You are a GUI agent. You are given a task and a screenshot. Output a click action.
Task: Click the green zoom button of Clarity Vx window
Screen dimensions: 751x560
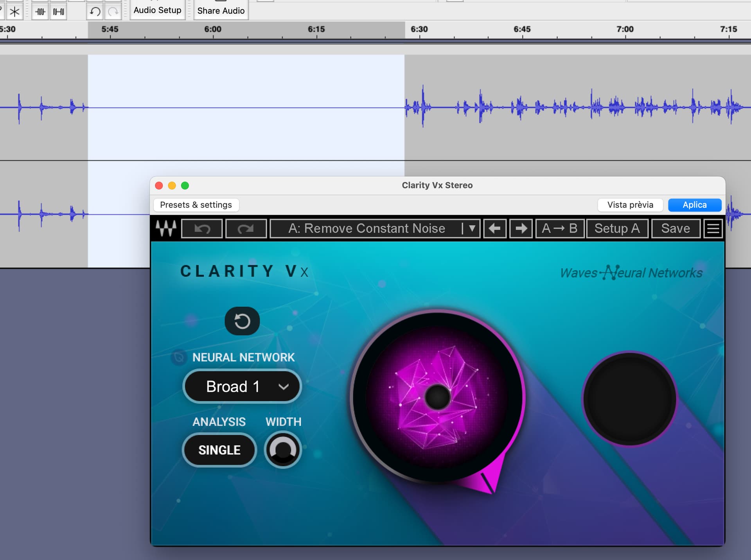pyautogui.click(x=185, y=185)
